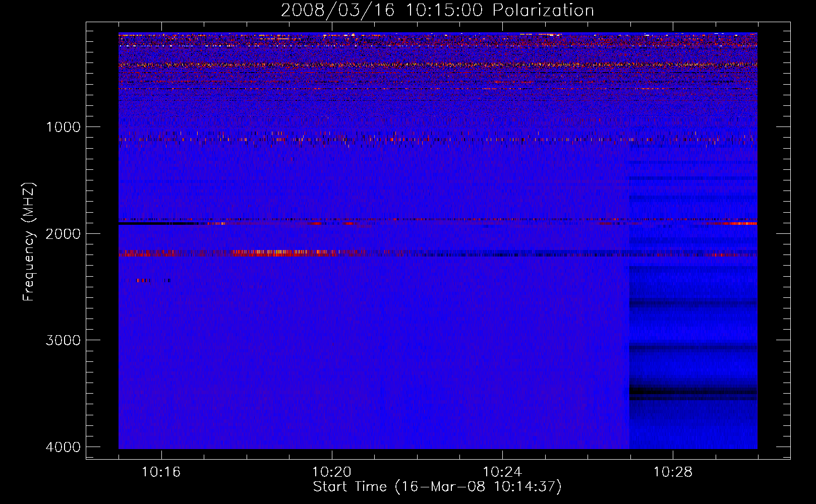Select the 'Frequency (MHZ)' axis label
Screen dimensions: 816x504
pos(29,242)
